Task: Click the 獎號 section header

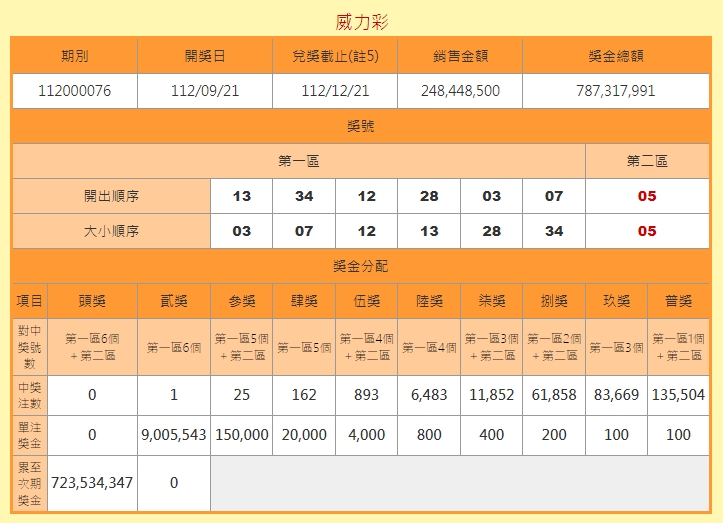Action: coord(361,126)
